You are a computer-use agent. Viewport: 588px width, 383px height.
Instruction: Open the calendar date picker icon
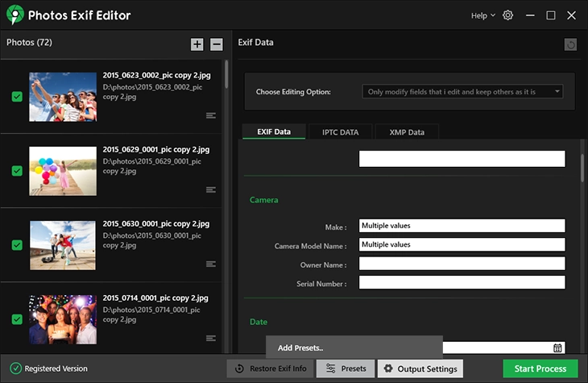point(557,348)
